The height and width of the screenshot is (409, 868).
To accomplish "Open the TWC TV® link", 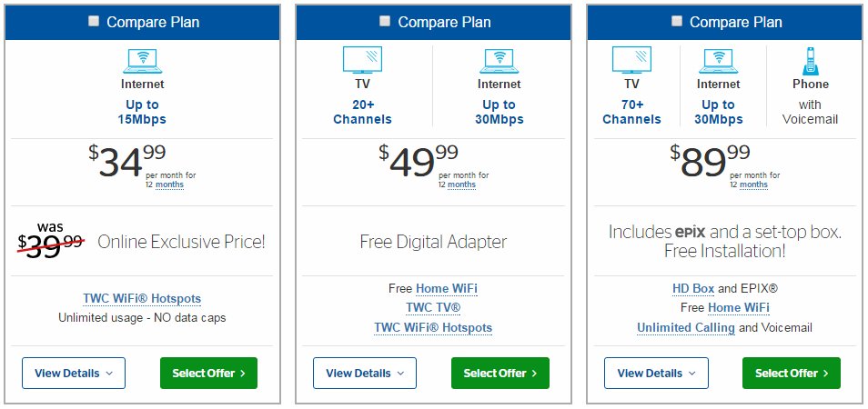I will (433, 308).
